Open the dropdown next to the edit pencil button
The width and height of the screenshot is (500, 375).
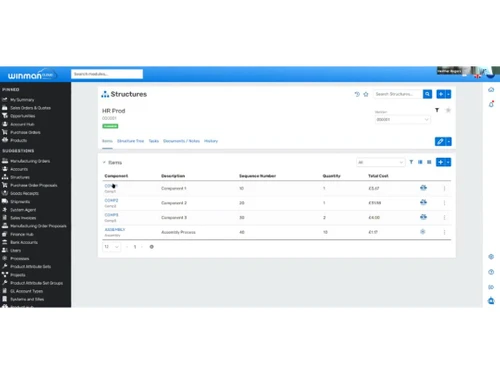pyautogui.click(x=449, y=141)
